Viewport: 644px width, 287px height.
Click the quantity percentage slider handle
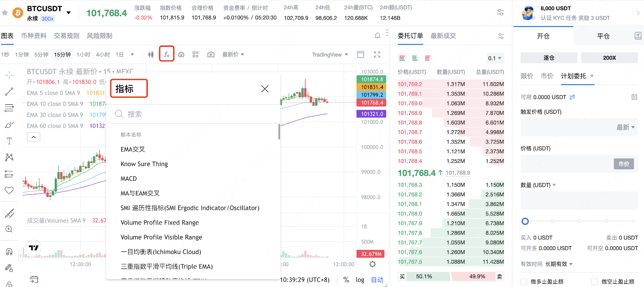pyautogui.click(x=525, y=221)
